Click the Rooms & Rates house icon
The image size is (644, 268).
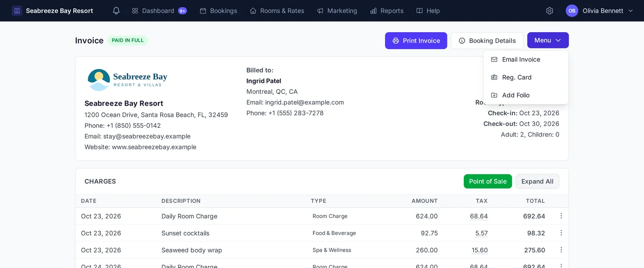point(253,11)
